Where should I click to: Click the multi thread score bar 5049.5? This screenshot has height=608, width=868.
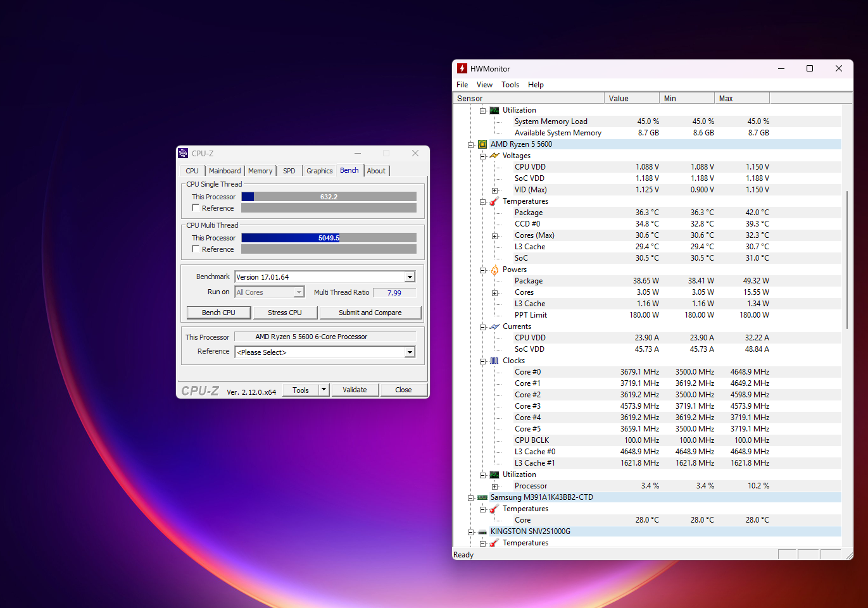pyautogui.click(x=329, y=238)
